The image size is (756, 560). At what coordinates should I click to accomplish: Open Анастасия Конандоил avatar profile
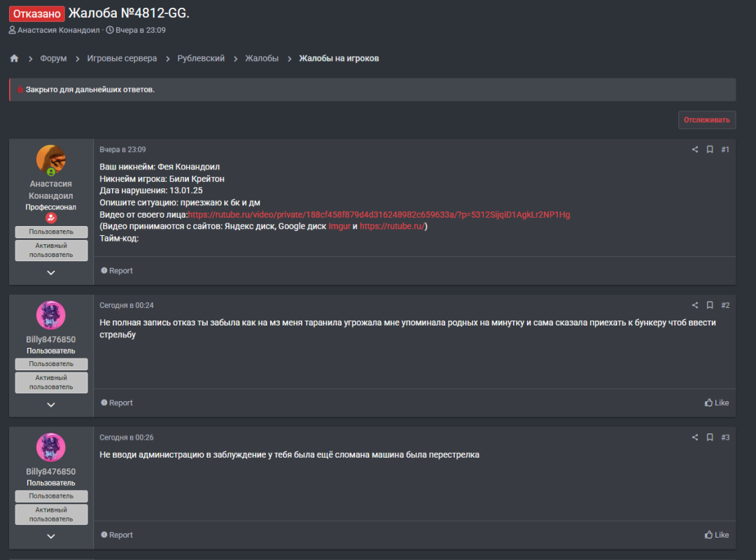click(50, 159)
